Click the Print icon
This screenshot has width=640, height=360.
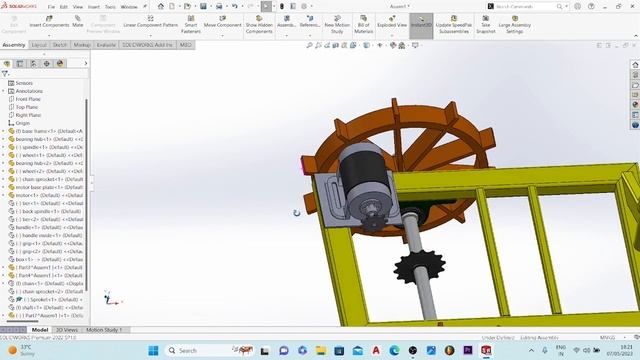pyautogui.click(x=219, y=6)
